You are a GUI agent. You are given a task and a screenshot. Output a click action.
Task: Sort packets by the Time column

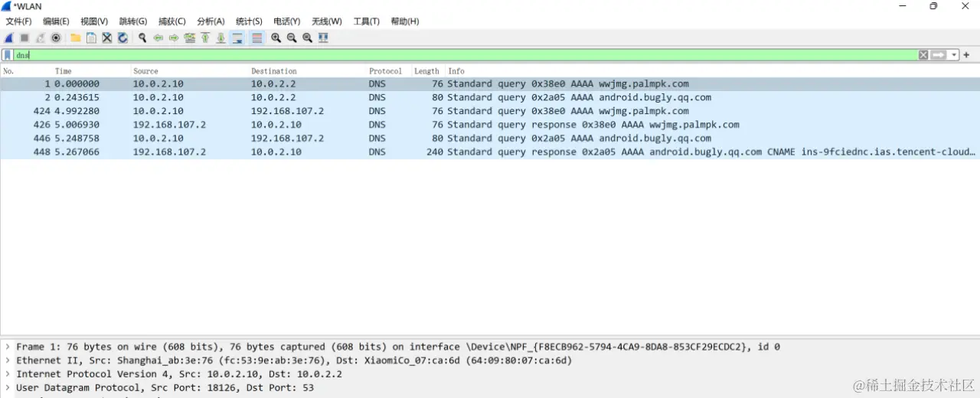click(63, 71)
